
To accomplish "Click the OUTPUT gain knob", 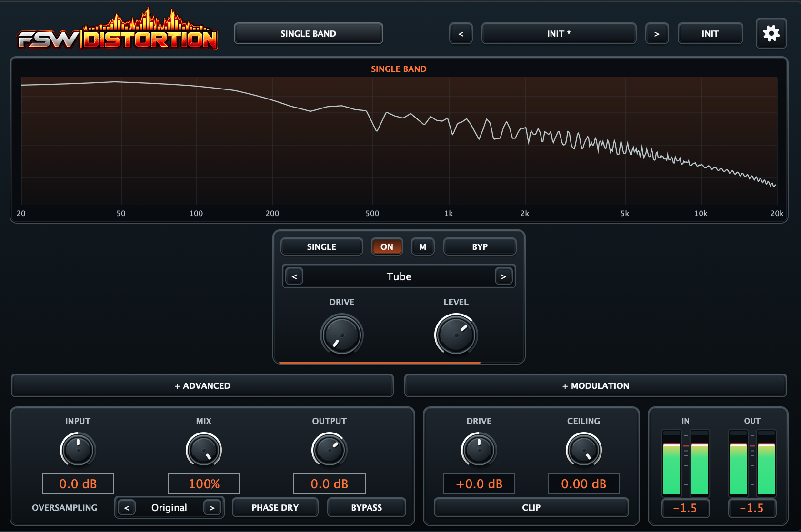I will click(330, 450).
